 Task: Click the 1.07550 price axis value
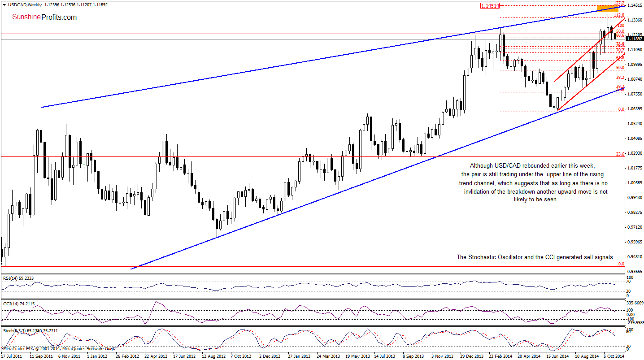(635, 94)
